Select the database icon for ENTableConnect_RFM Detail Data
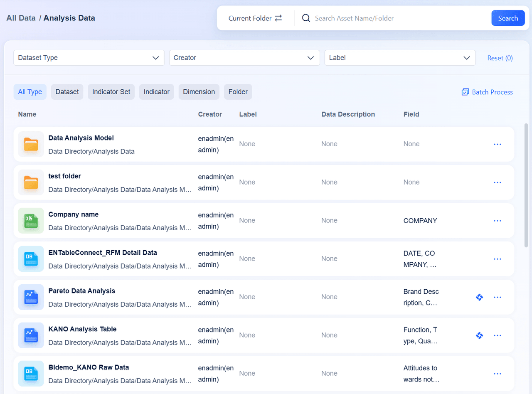 (30, 259)
